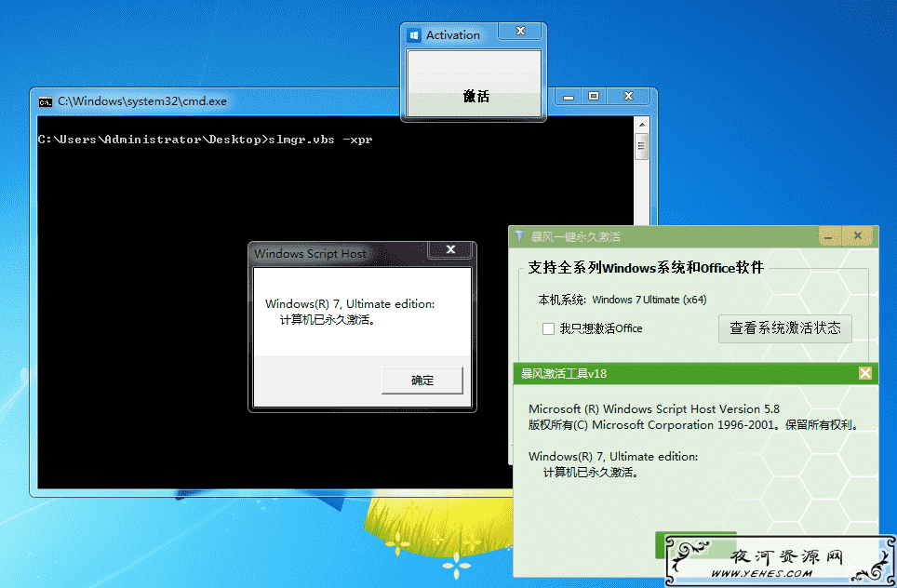Close the Windows Script Host dialog
This screenshot has height=588, width=897.
pos(450,249)
